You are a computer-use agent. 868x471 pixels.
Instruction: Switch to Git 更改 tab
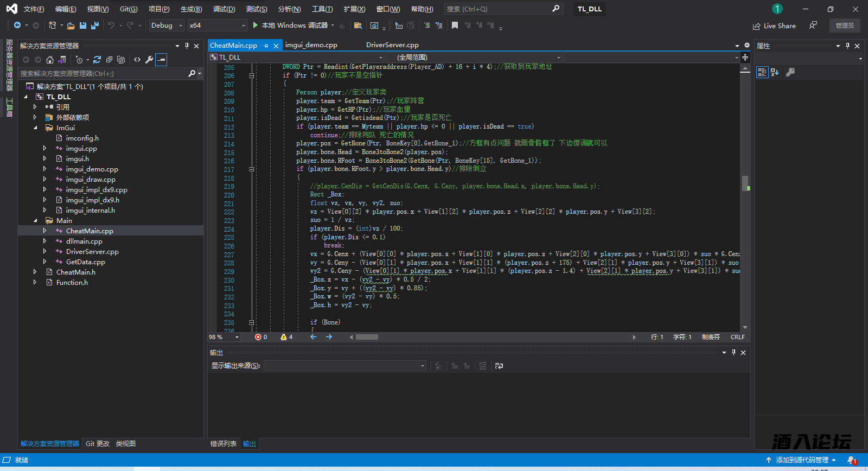click(98, 444)
